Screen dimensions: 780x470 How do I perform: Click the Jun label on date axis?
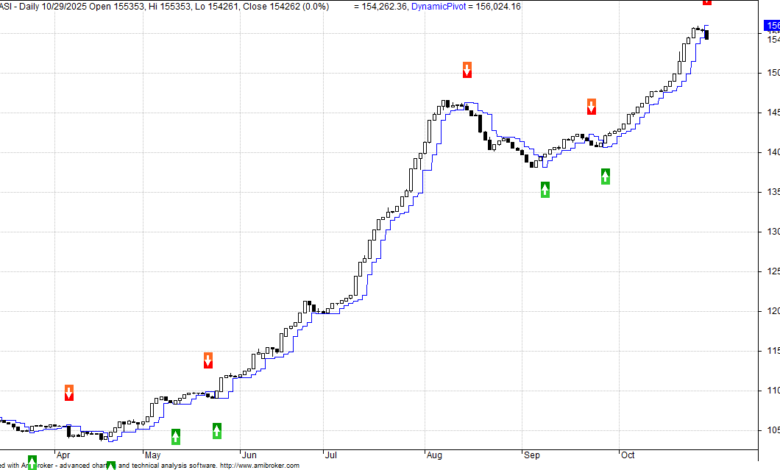tap(249, 454)
